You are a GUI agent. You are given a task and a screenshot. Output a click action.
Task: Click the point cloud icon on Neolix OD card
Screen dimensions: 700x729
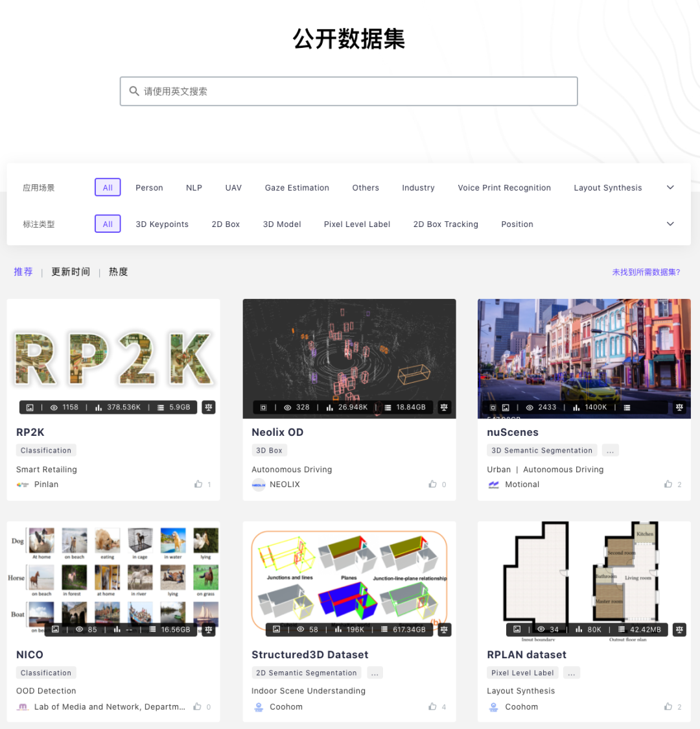pyautogui.click(x=263, y=407)
